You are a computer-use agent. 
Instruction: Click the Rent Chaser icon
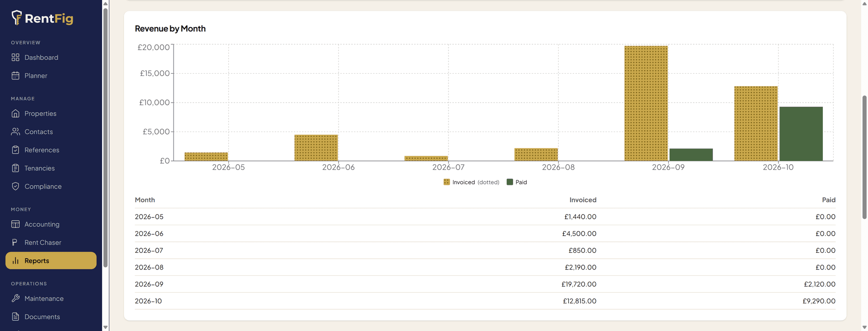point(15,242)
